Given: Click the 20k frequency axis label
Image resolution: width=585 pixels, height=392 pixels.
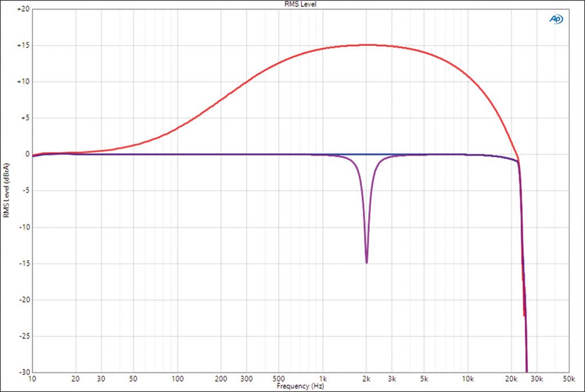Looking at the screenshot, I should pos(511,379).
